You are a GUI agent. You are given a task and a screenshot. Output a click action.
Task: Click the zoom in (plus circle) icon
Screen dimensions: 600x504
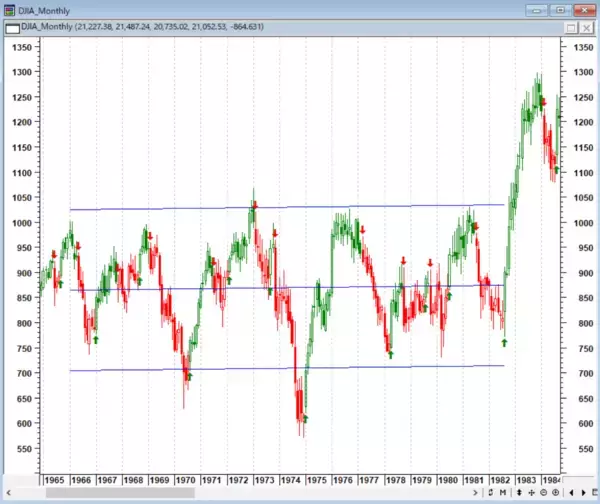coord(556,493)
